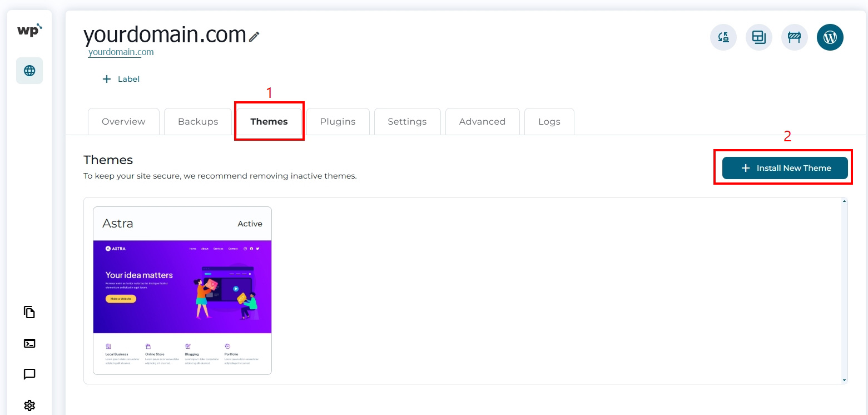Click the maintenance barrier round icon
The height and width of the screenshot is (415, 868).
[x=795, y=37]
